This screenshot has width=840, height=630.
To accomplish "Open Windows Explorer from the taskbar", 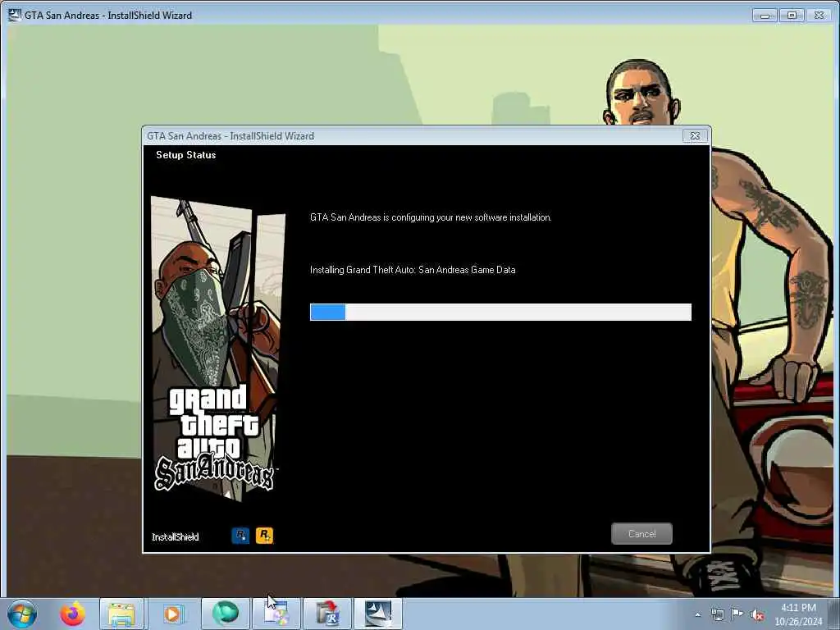I will [121, 614].
